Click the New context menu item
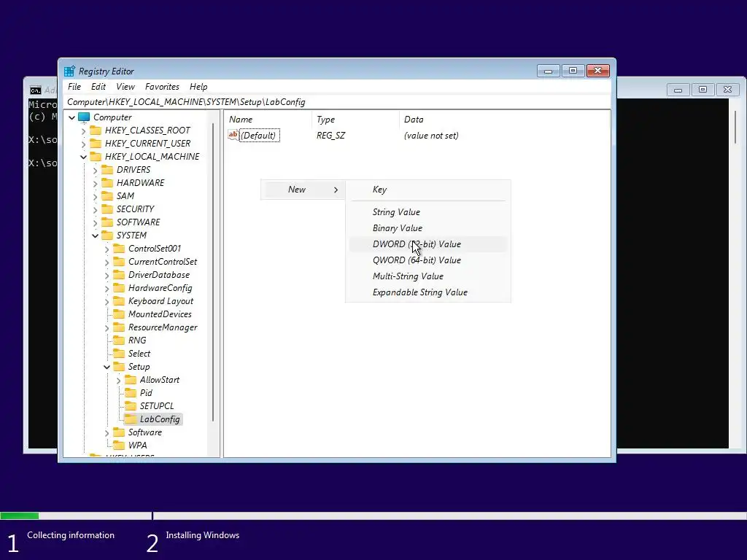Image resolution: width=747 pixels, height=560 pixels. 303,190
